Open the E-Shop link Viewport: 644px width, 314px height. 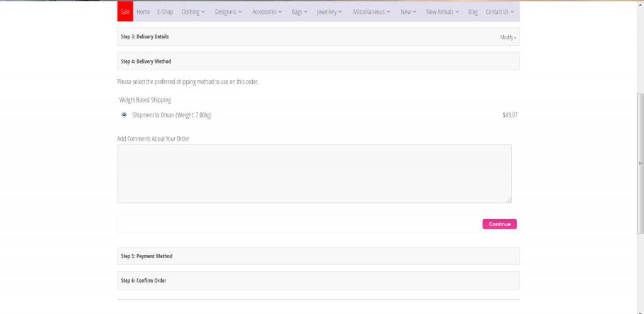(x=165, y=12)
